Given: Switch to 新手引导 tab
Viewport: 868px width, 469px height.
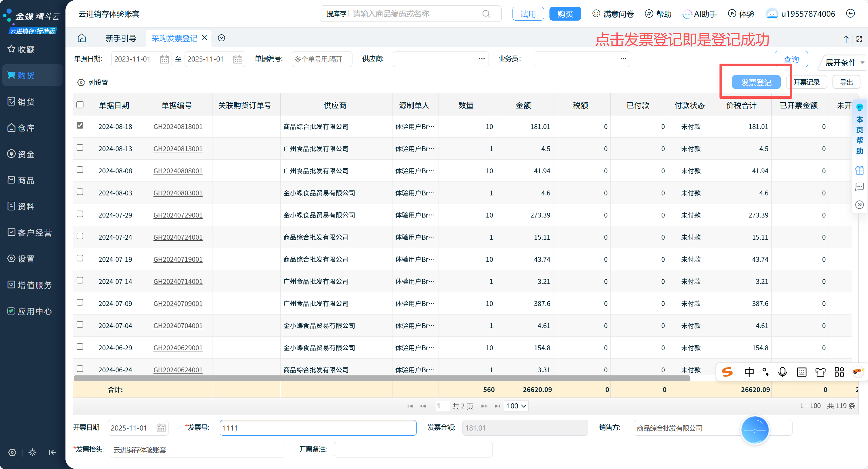Looking at the screenshot, I should [121, 38].
